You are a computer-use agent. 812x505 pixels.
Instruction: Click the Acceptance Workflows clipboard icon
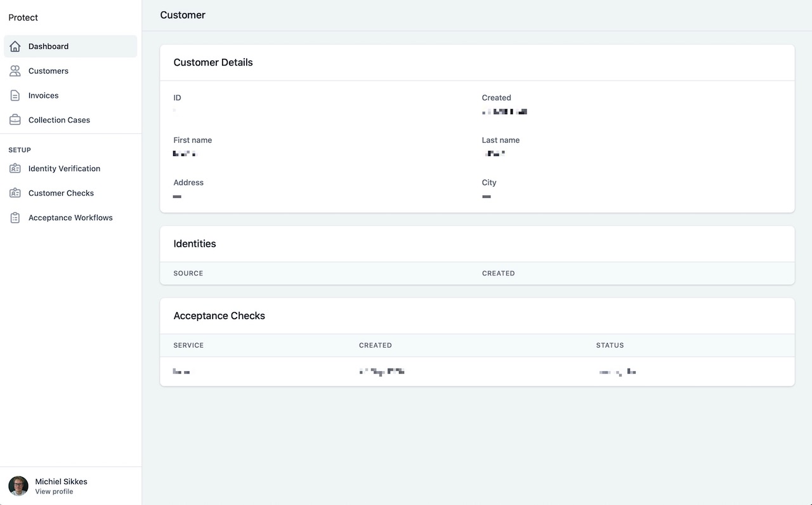point(15,218)
